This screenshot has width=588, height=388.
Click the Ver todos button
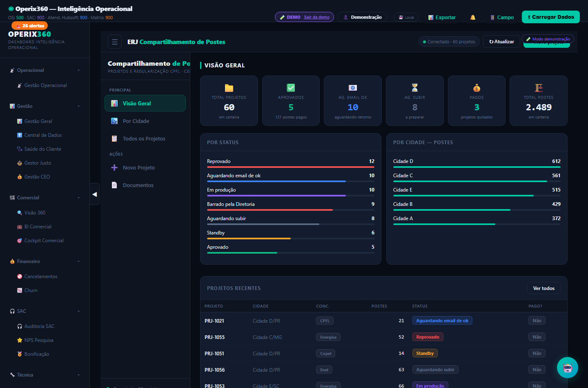point(544,288)
